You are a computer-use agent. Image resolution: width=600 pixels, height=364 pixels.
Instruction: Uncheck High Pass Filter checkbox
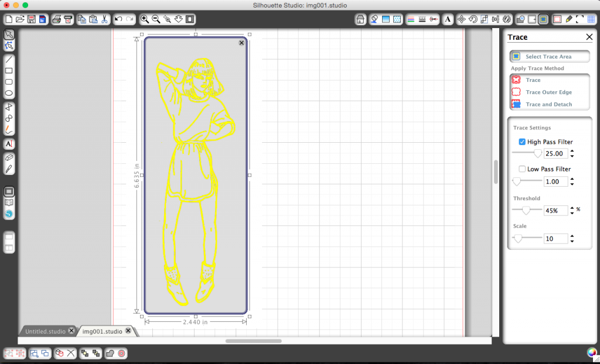click(522, 142)
